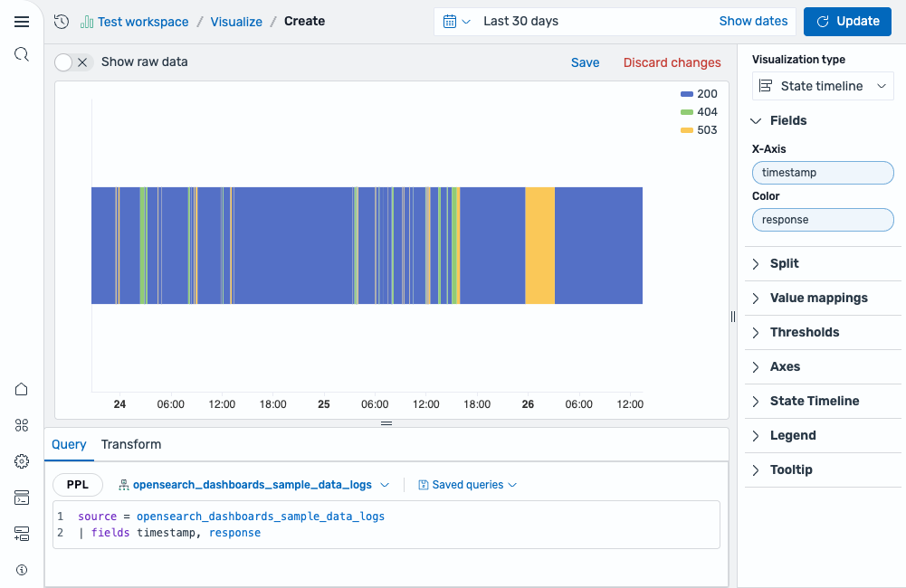Click the Update button
Image resolution: width=906 pixels, height=588 pixels.
847,22
